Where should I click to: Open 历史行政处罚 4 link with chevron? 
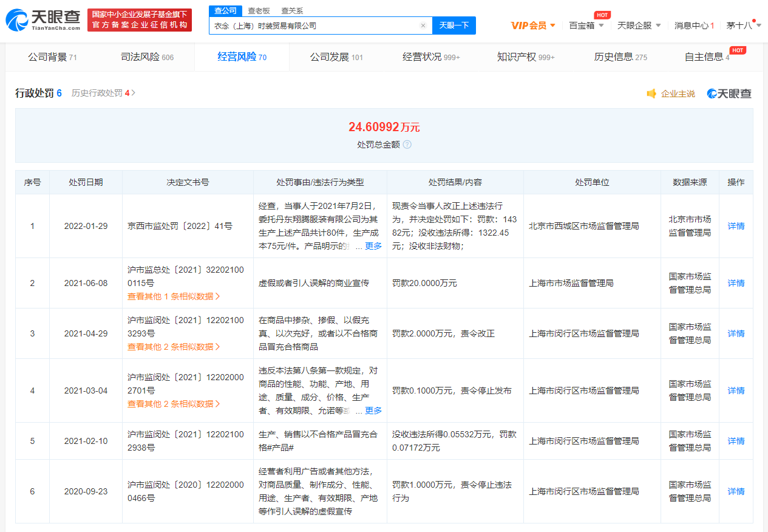pyautogui.click(x=103, y=93)
